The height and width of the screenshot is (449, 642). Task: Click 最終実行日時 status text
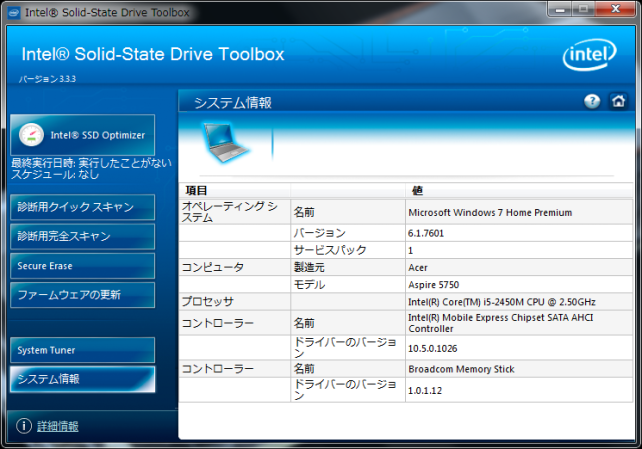91,163
